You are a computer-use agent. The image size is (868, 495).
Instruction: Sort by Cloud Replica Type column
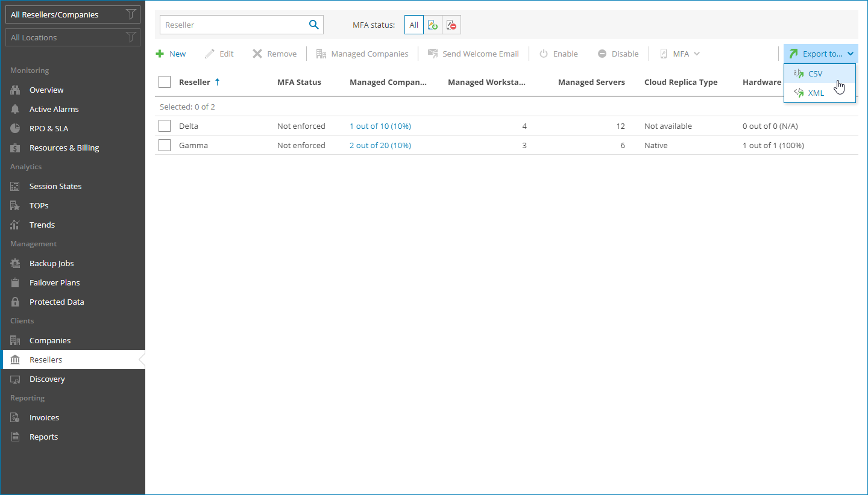[681, 82]
